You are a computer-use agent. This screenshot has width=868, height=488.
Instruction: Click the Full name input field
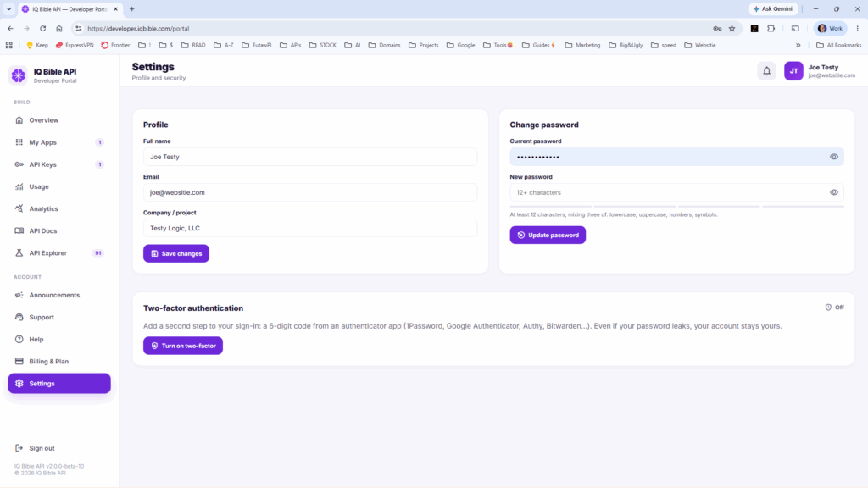coord(310,157)
